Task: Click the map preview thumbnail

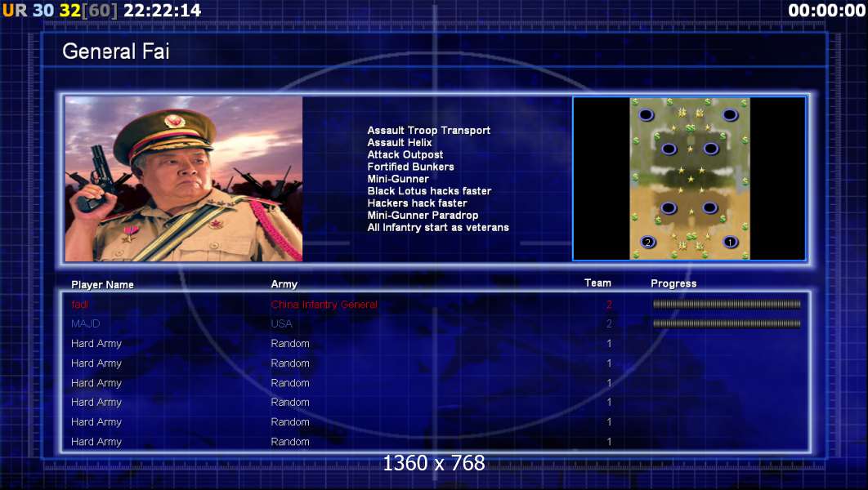Action: pyautogui.click(x=689, y=179)
